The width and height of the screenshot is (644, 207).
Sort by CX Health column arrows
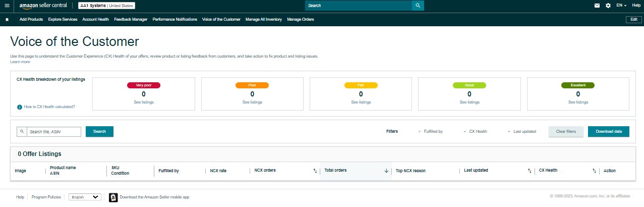[594, 171]
